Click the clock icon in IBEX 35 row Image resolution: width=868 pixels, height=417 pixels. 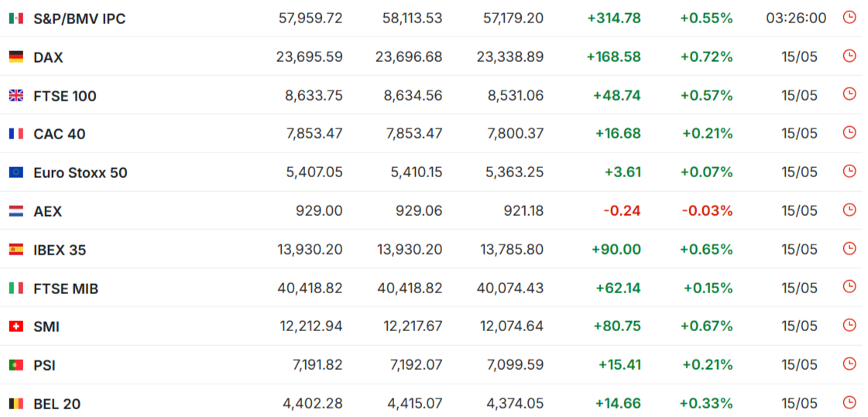(849, 249)
